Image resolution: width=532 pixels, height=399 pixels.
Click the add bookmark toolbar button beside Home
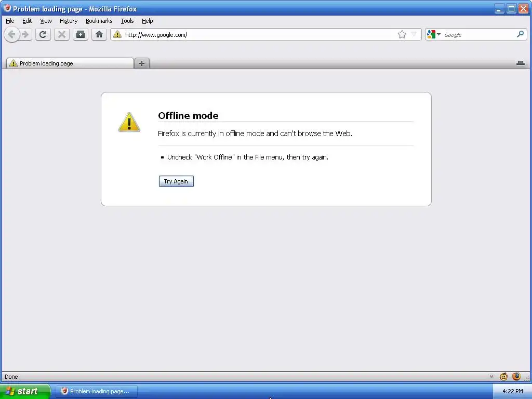pyautogui.click(x=81, y=35)
